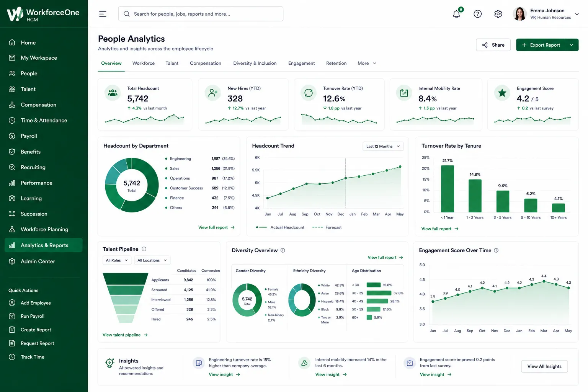Expand the Export Report dropdown arrow
Viewport: 588px width, 392px height.
[572, 45]
